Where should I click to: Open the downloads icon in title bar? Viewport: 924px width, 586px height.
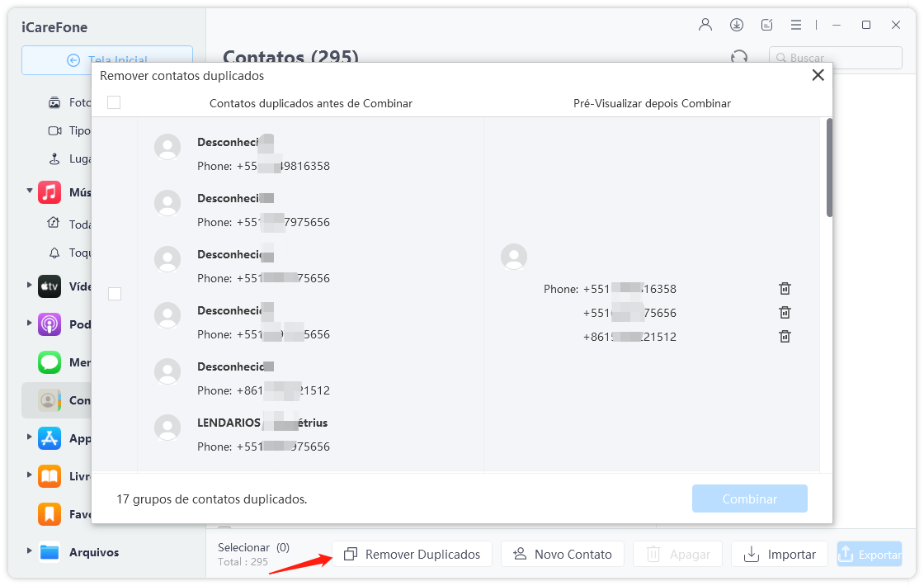pos(736,25)
